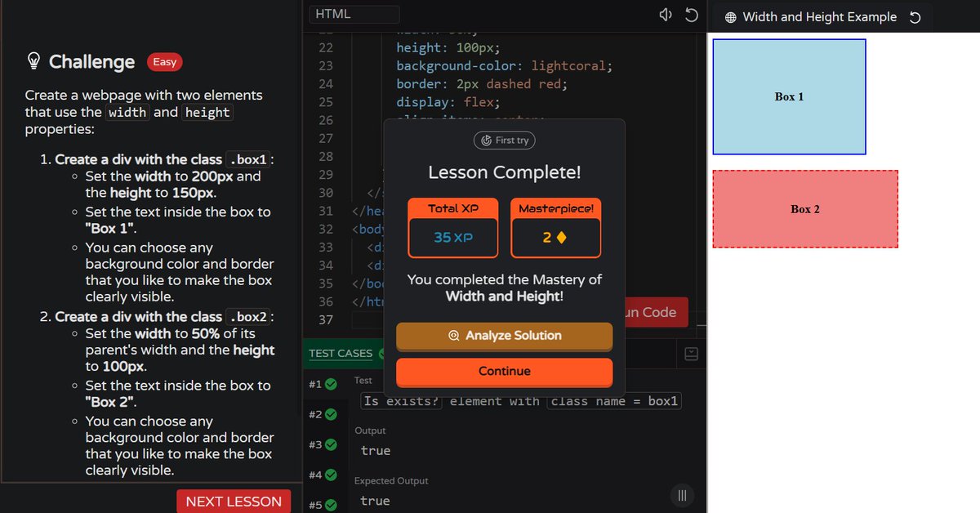The height and width of the screenshot is (513, 980).
Task: Click 'class name = box1' in test description
Action: pyautogui.click(x=614, y=401)
